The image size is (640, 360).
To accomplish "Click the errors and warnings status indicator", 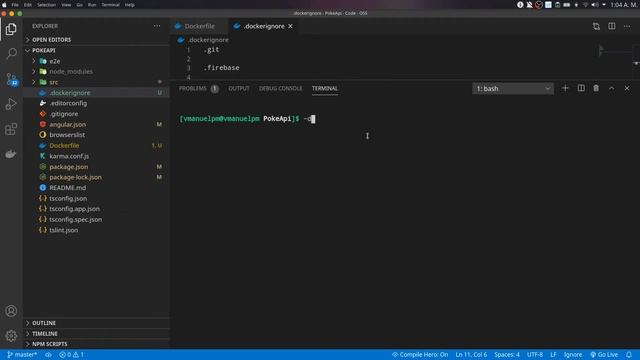I will [x=71, y=355].
